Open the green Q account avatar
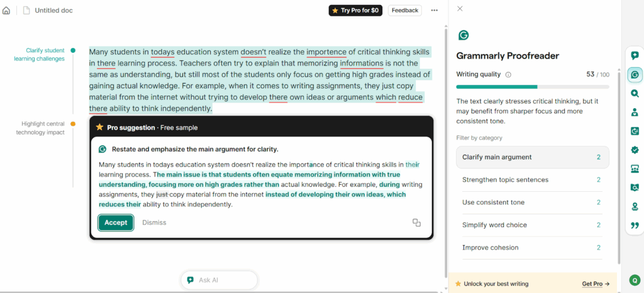This screenshot has width=644, height=293. pyautogui.click(x=635, y=280)
